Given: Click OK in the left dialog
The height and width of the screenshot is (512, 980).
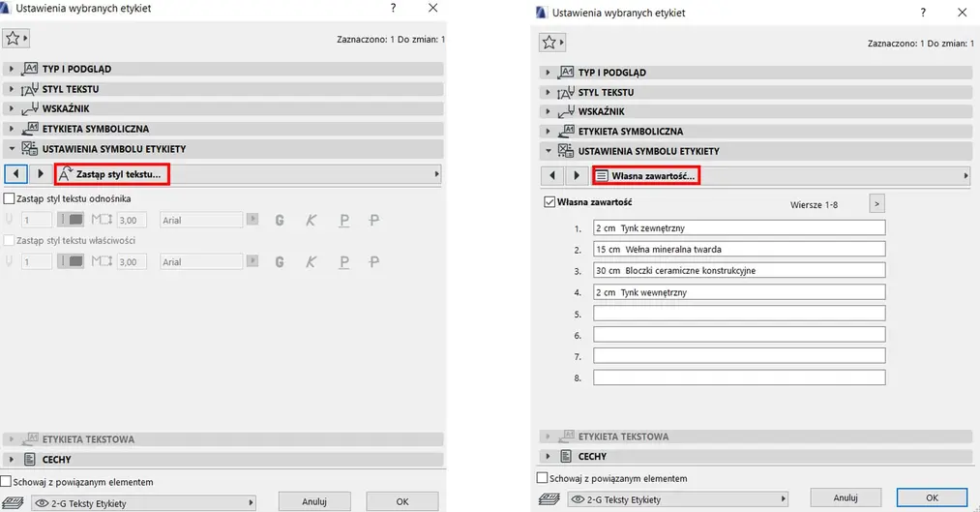Looking at the screenshot, I should pos(401,501).
